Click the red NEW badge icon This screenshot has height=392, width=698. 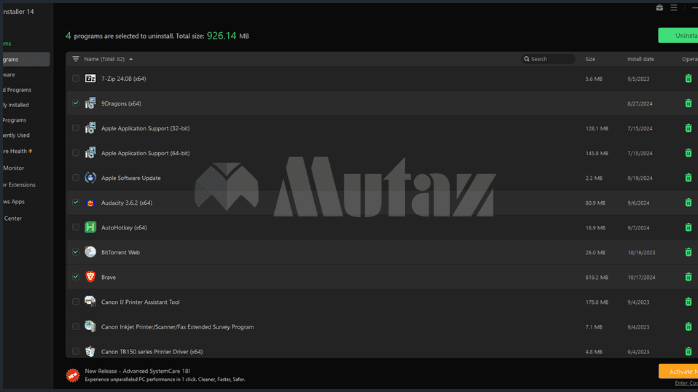tap(73, 376)
